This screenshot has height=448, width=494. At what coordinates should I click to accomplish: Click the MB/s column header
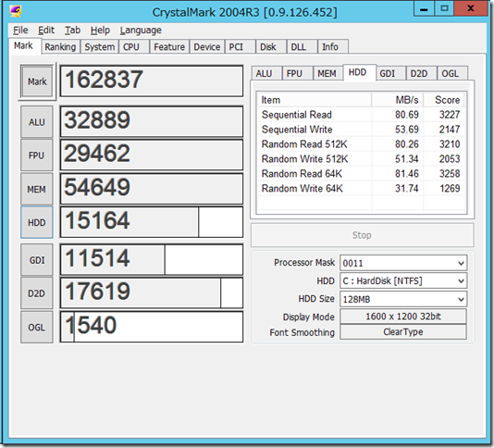pos(398,100)
